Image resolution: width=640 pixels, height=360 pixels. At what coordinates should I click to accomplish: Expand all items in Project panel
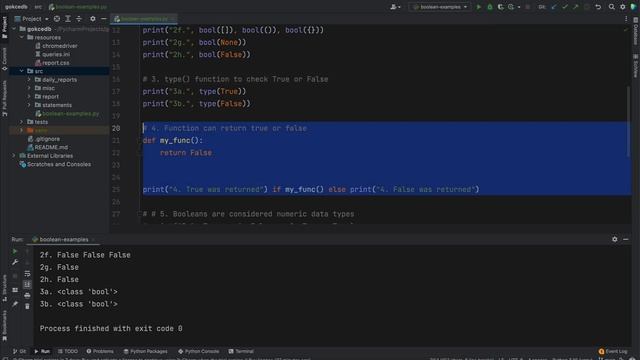68,19
